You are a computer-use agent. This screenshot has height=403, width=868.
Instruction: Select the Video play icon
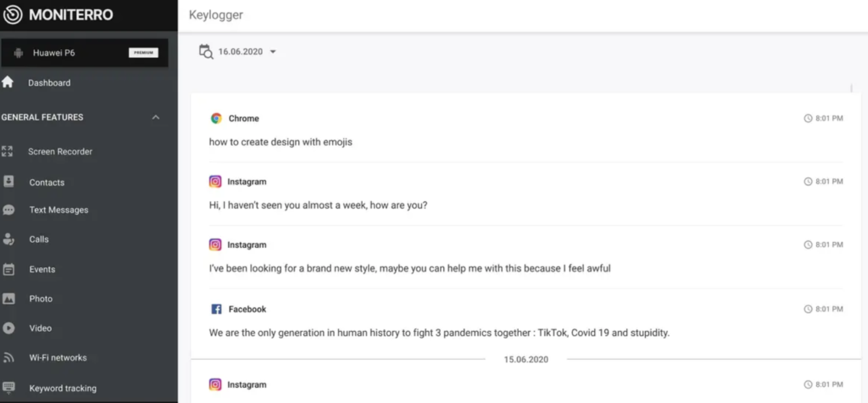tap(8, 328)
